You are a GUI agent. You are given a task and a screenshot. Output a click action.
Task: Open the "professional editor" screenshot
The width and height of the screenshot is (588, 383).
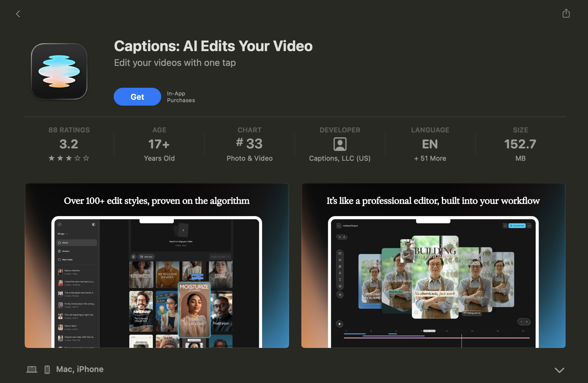tap(433, 265)
